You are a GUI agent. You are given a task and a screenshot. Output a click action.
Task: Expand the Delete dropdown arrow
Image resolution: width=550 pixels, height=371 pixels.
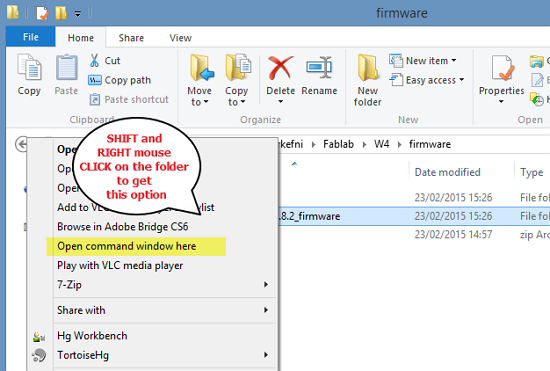(x=281, y=102)
